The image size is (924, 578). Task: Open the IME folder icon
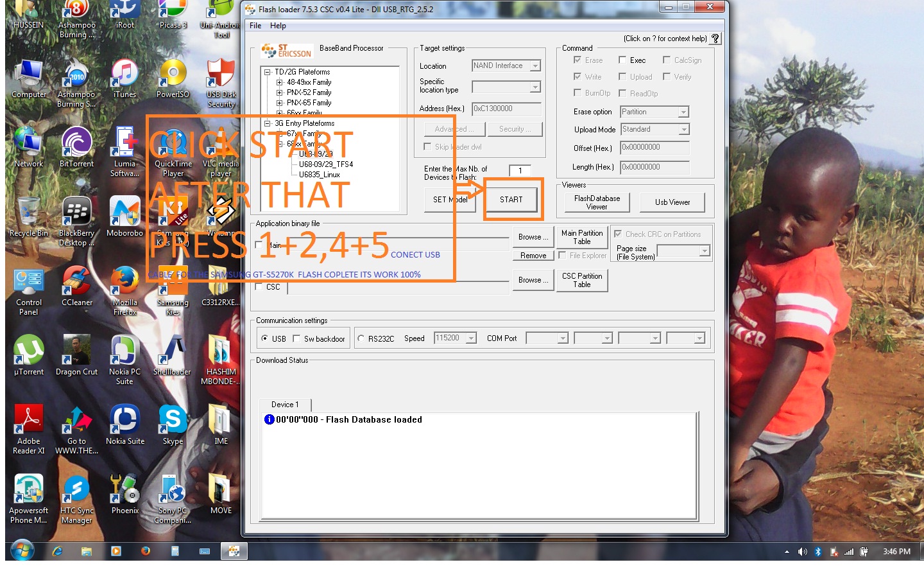(x=221, y=425)
